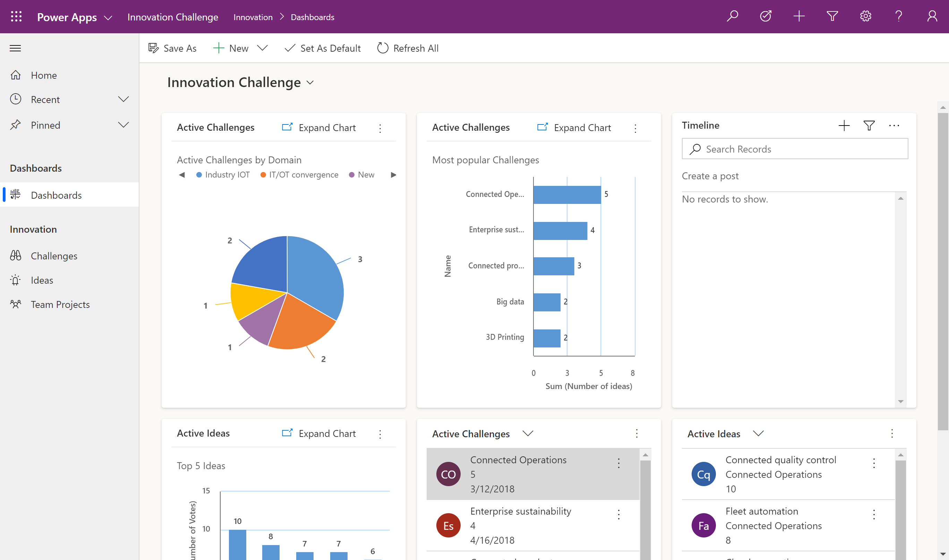Click Set As Default dashboard button
Image resolution: width=949 pixels, height=560 pixels.
pyautogui.click(x=324, y=48)
